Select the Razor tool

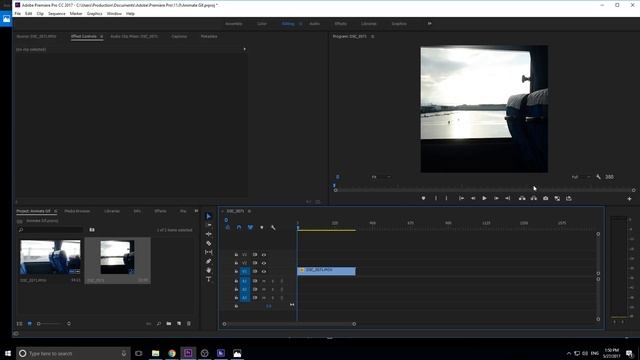pos(209,243)
